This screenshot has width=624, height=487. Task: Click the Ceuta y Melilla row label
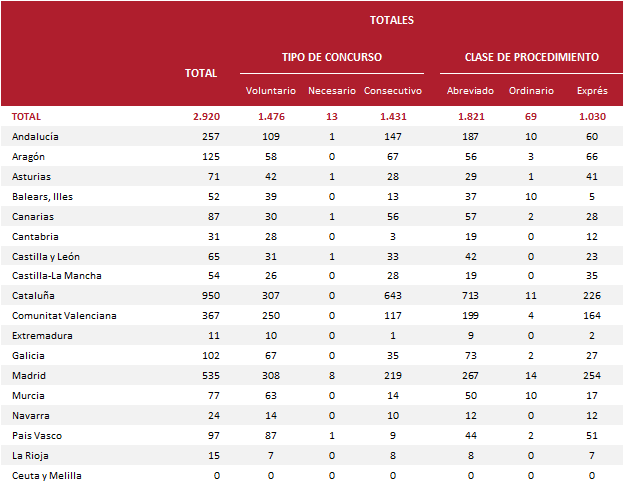click(47, 476)
